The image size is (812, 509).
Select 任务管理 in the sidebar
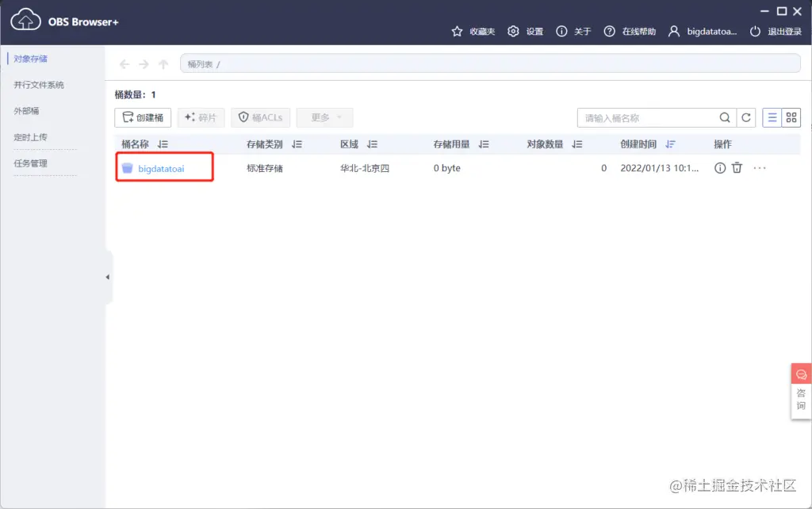click(31, 163)
